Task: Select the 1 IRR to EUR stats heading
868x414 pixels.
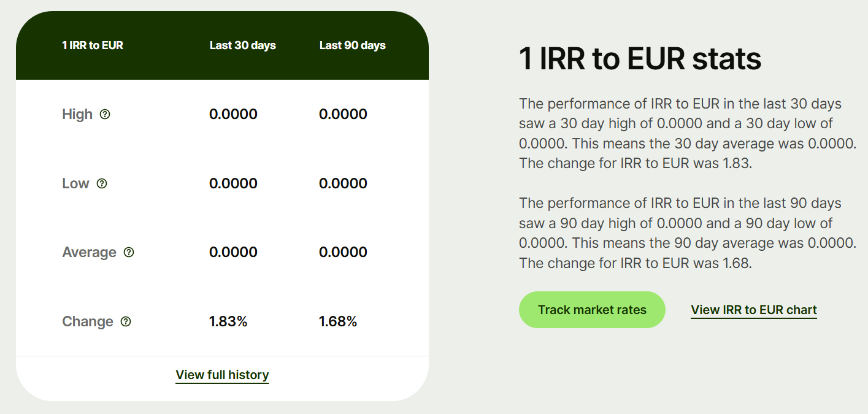Action: (x=640, y=59)
